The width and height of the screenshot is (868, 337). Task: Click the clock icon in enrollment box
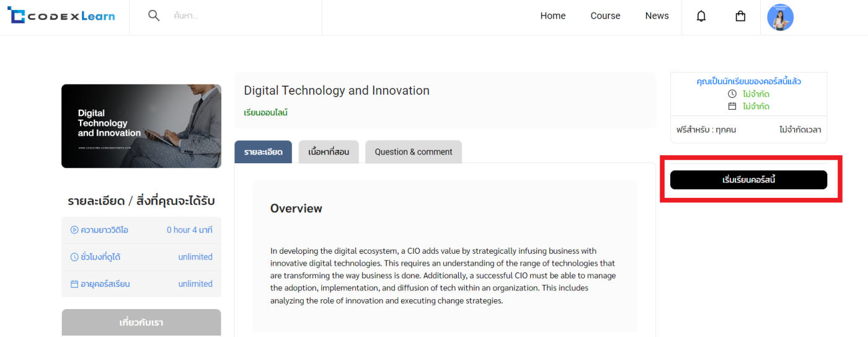tap(732, 94)
